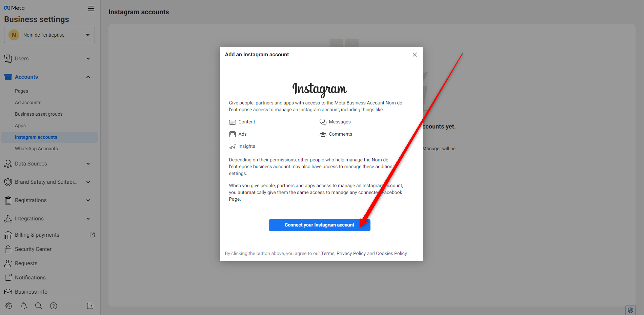This screenshot has width=644, height=315.
Task: Close the Add an Instagram account dialog
Action: (x=415, y=55)
